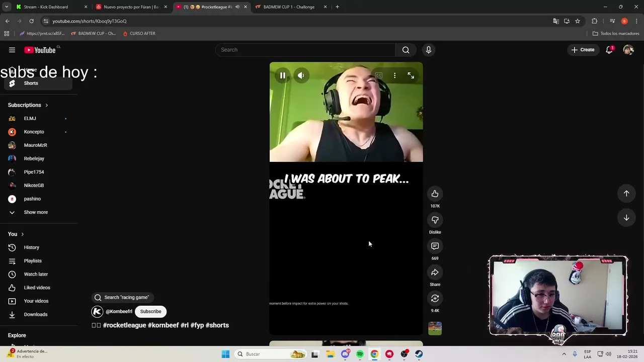This screenshot has width=644, height=362.
Task: Expand the You section
Action: click(16, 234)
